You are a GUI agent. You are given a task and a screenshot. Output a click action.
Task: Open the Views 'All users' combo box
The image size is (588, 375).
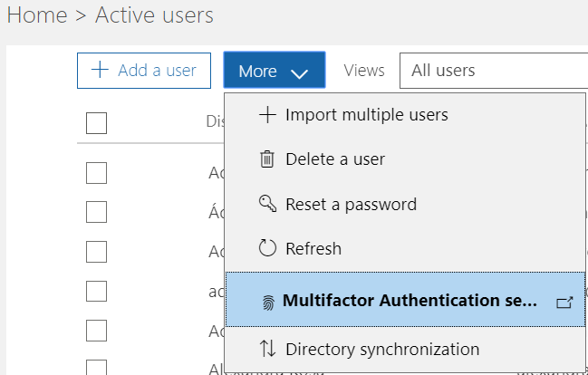pos(494,71)
